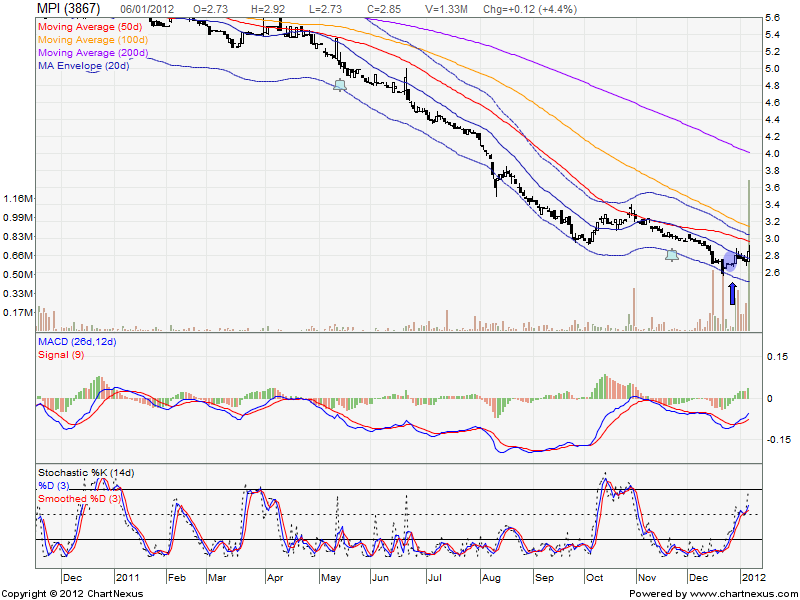The height and width of the screenshot is (600, 800).
Task: Click the bell alert icon near November
Action: click(672, 255)
